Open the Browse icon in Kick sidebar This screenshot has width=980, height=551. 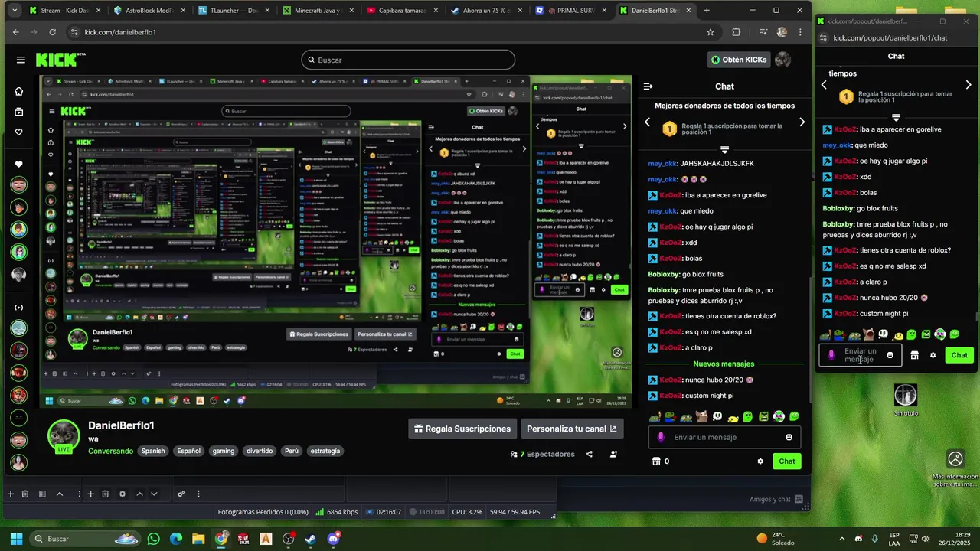point(19,112)
